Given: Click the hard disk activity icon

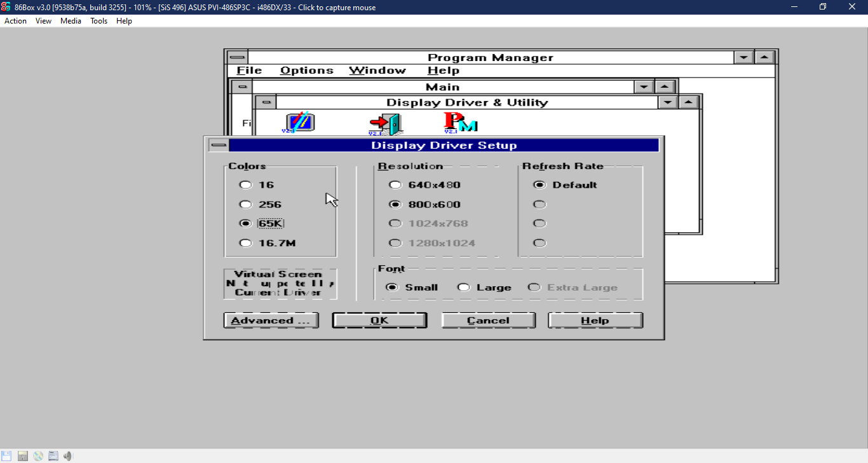Looking at the screenshot, I should click(53, 455).
